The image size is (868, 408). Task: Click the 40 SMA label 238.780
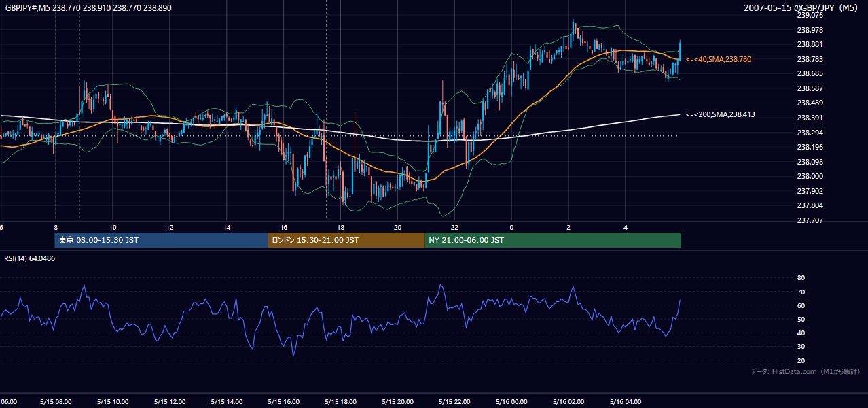coord(719,60)
